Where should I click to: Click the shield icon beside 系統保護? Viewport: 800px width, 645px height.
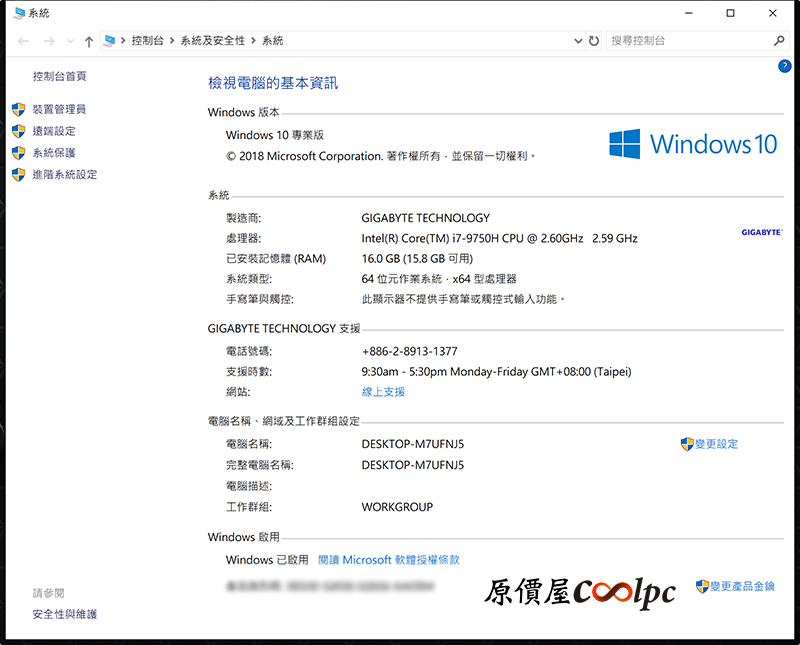pos(18,153)
